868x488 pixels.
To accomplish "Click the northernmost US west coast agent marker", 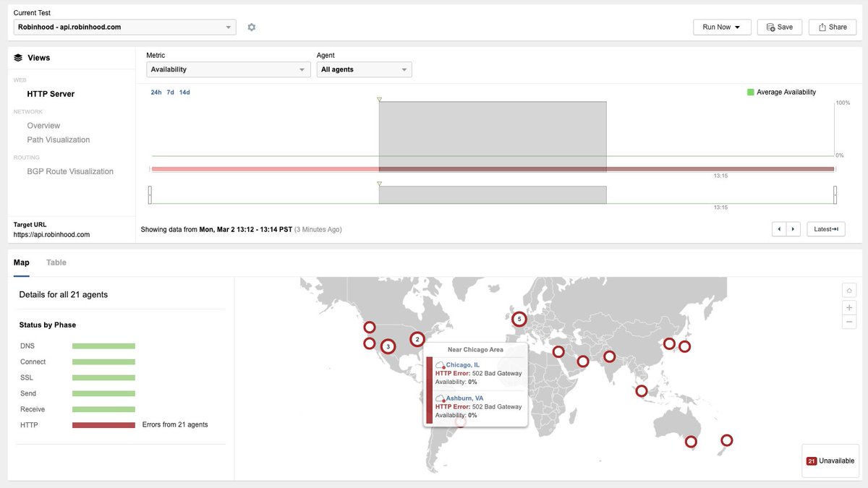I will click(x=370, y=328).
